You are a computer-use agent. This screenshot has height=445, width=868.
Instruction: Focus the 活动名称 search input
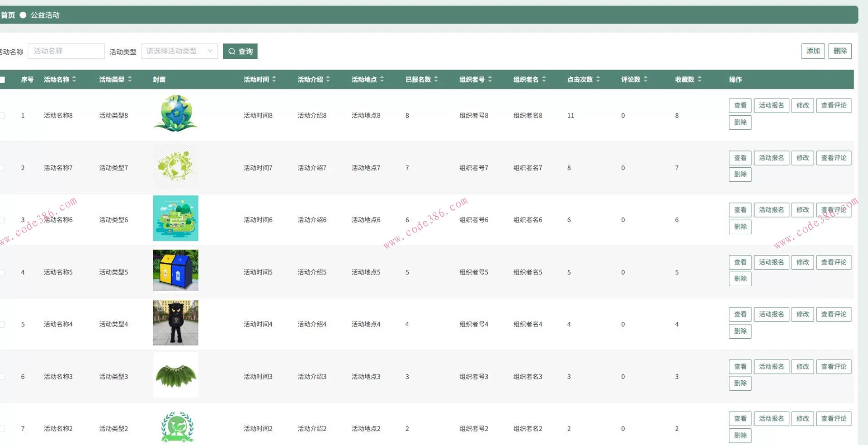(x=66, y=51)
